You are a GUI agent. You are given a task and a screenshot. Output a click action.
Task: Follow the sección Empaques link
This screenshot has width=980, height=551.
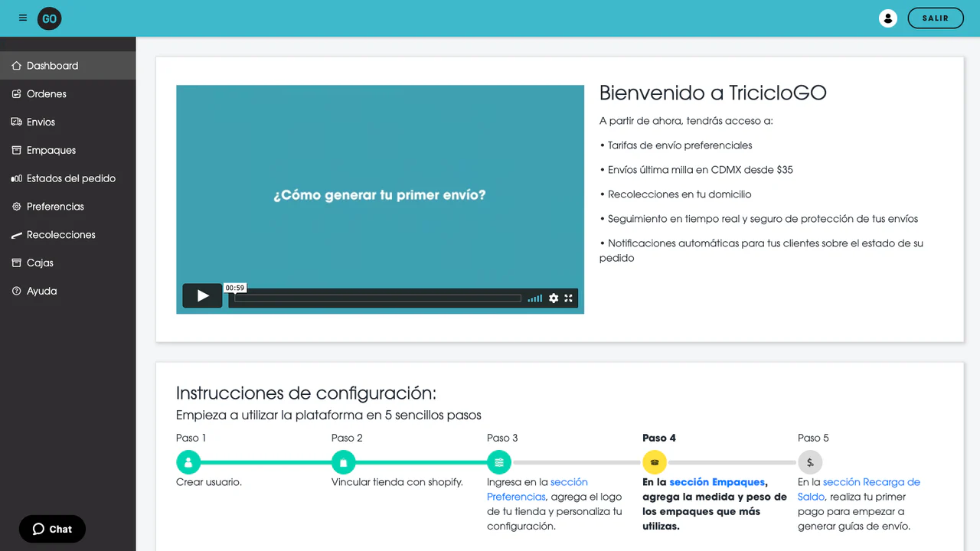(x=717, y=482)
